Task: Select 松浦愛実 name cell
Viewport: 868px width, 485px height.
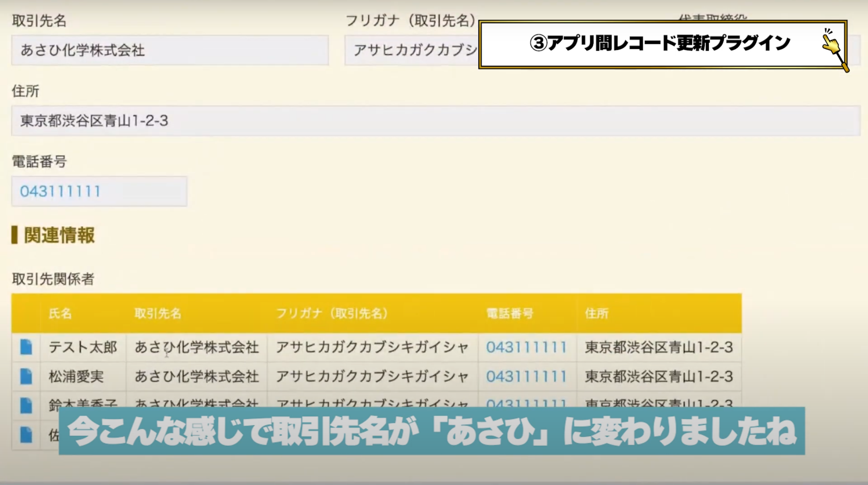Action: pos(83,377)
